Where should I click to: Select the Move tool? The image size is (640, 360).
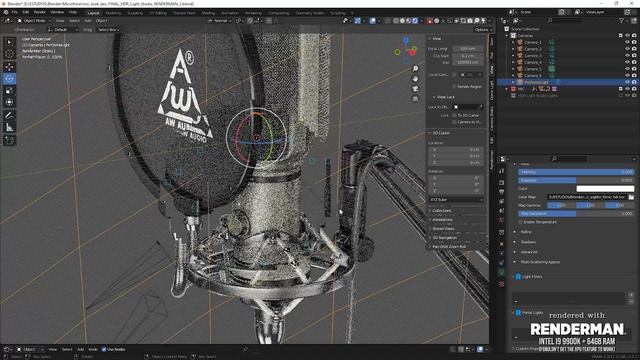[x=9, y=67]
